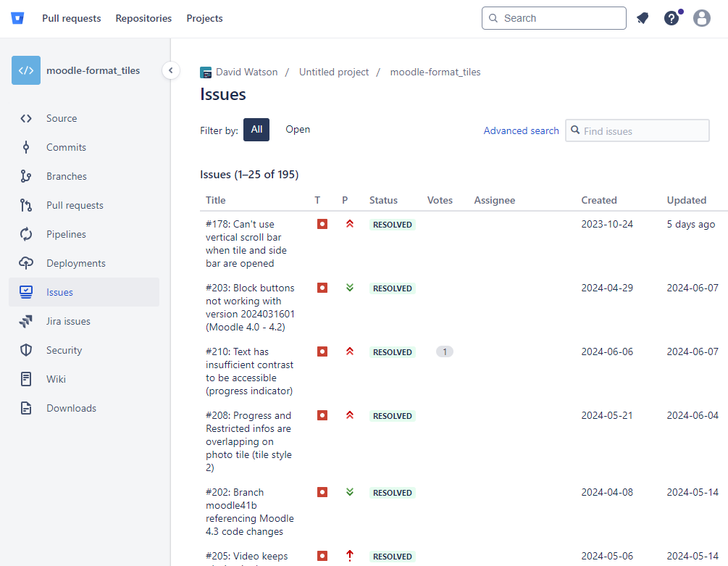
Task: Click the Find issues input field
Action: pos(637,130)
